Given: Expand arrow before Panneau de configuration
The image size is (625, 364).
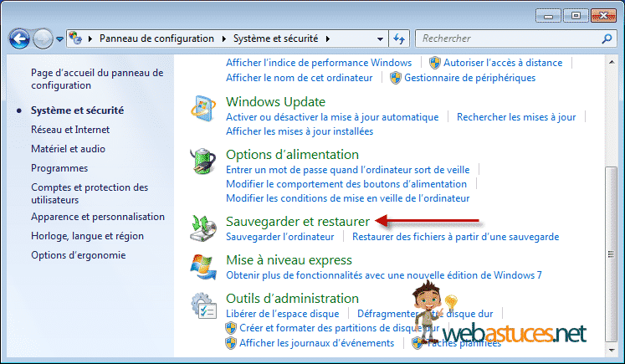Looking at the screenshot, I should [90, 38].
